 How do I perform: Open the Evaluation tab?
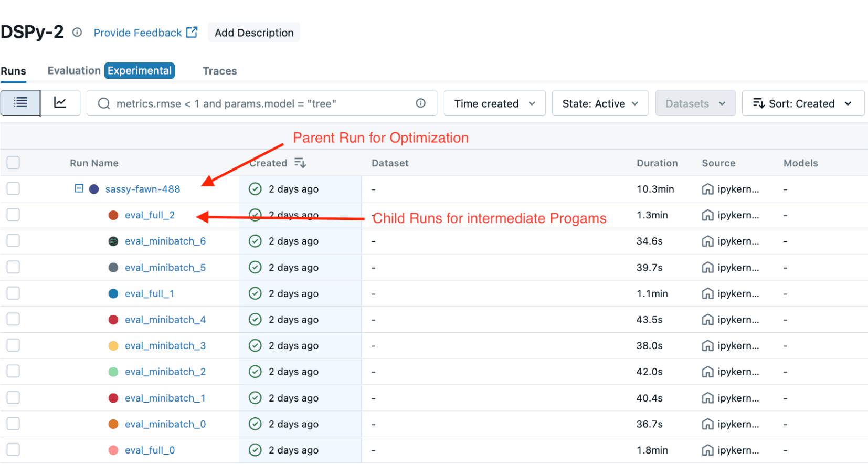(x=74, y=70)
